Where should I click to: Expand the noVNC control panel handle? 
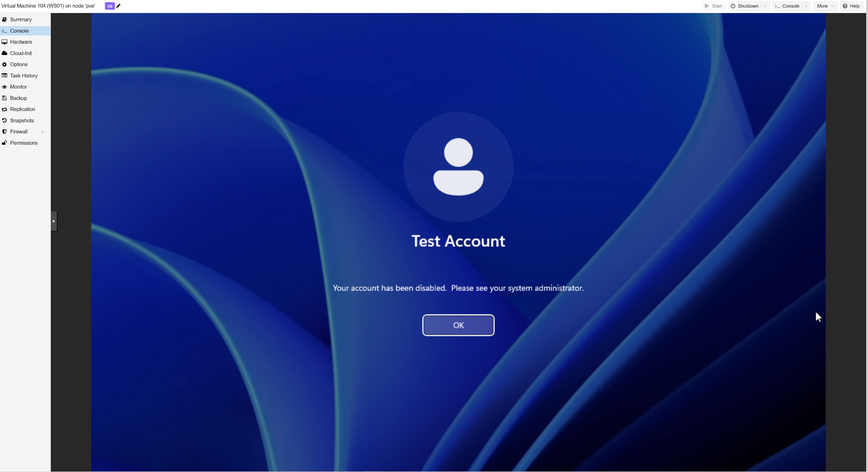(x=54, y=221)
